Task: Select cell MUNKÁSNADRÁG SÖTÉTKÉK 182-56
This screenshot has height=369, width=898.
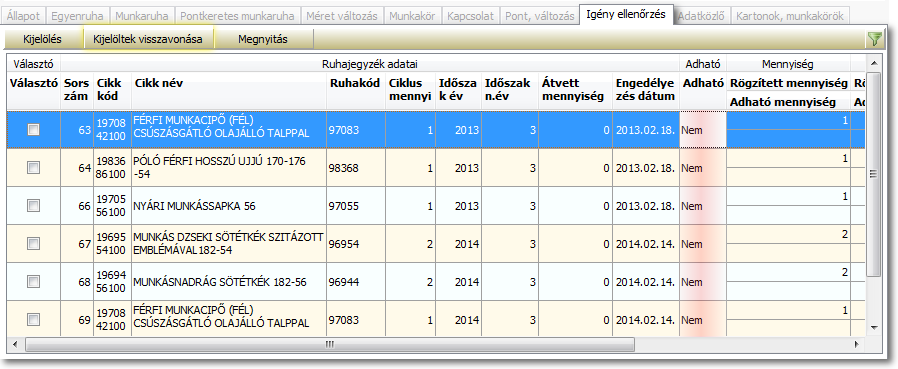Action: click(229, 282)
